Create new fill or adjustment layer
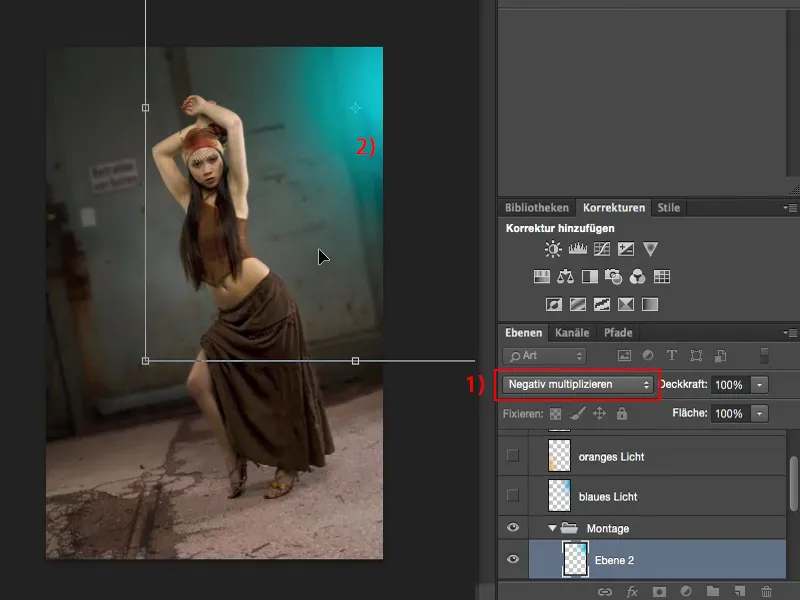 (x=686, y=591)
